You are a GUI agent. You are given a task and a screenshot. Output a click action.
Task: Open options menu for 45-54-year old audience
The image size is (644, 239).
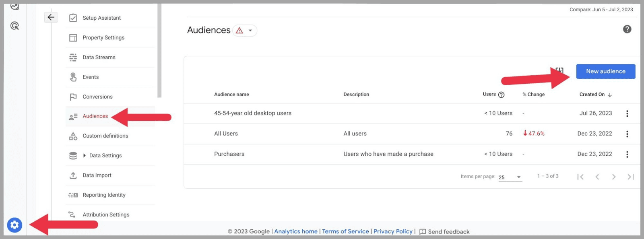pos(627,114)
